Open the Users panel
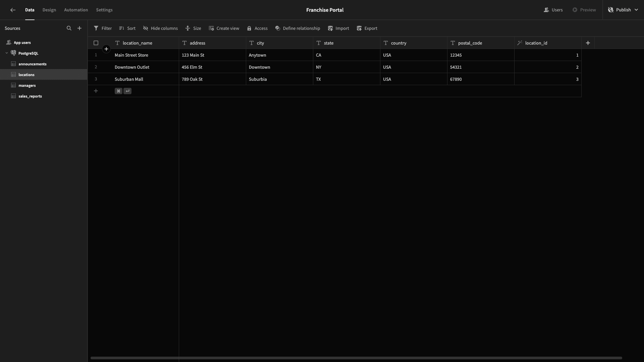Viewport: 644px width, 362px height. click(553, 10)
